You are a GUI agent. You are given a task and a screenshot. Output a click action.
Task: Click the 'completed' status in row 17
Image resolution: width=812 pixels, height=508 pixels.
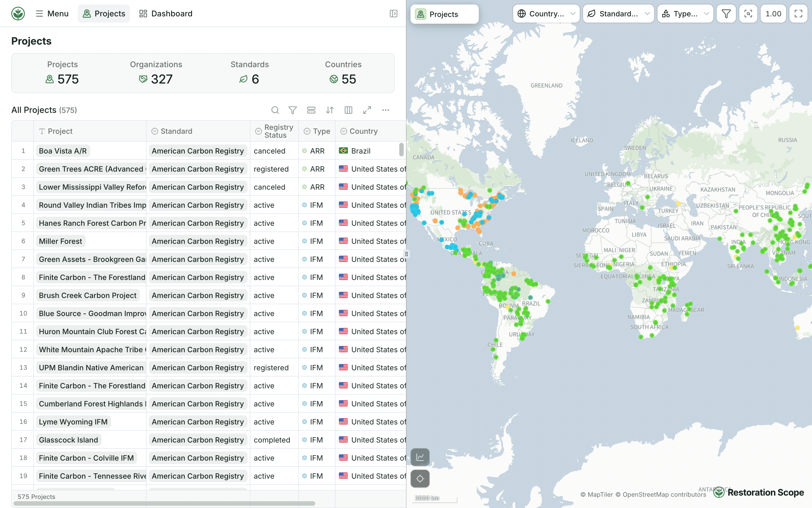pyautogui.click(x=272, y=440)
